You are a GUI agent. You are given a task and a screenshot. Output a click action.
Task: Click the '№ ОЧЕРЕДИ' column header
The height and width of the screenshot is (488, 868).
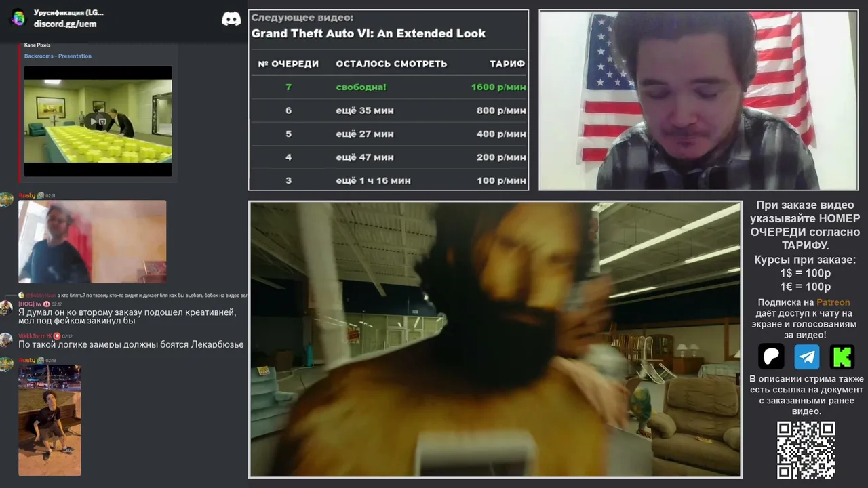[288, 64]
